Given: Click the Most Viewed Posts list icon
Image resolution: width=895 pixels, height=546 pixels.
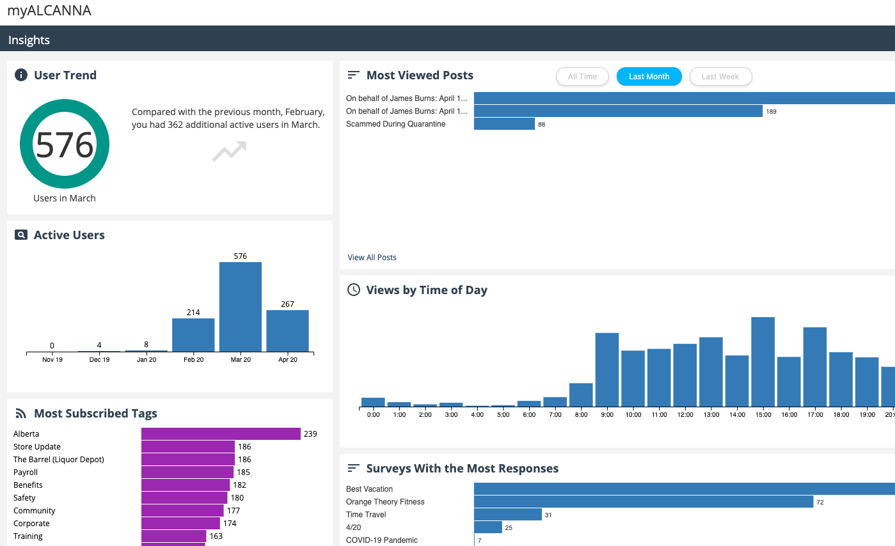Looking at the screenshot, I should coord(353,75).
